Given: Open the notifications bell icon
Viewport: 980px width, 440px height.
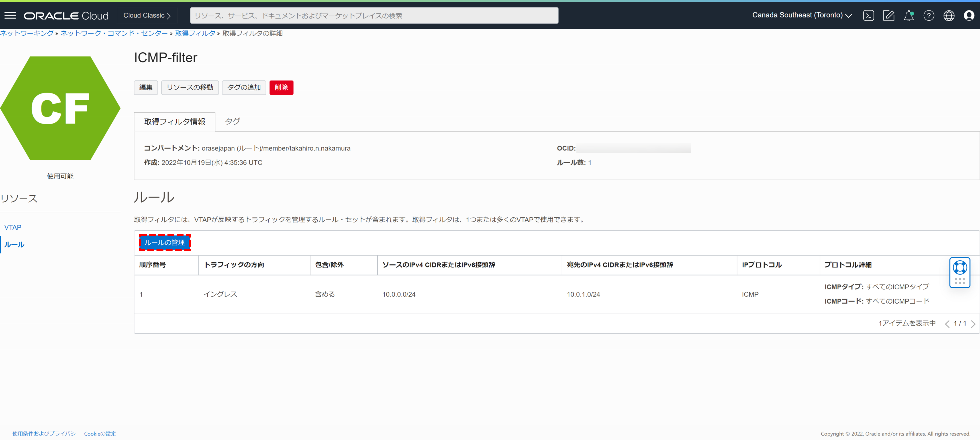Looking at the screenshot, I should tap(909, 16).
